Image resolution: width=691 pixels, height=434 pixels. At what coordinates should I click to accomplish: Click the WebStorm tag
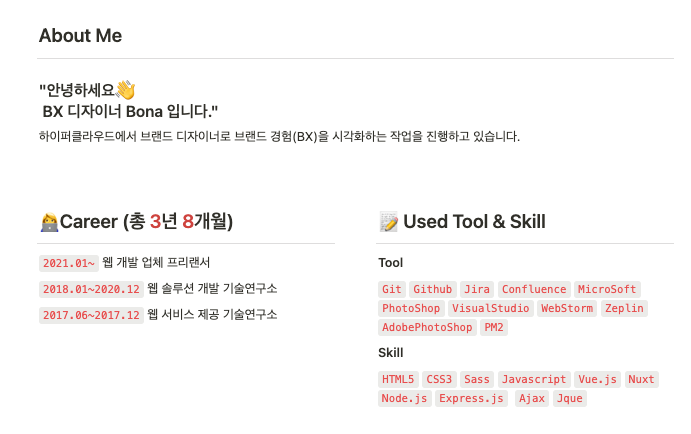567,308
